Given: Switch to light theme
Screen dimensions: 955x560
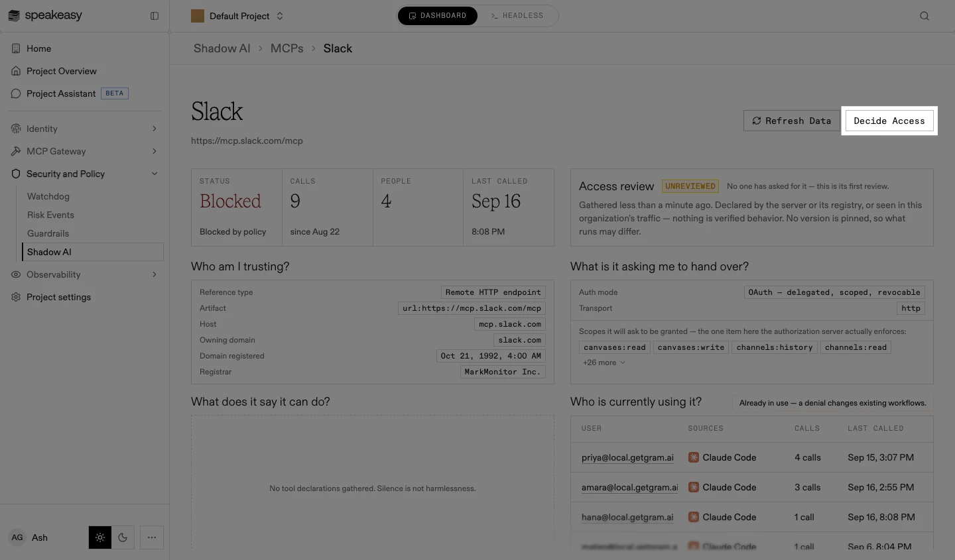Looking at the screenshot, I should pos(100,537).
